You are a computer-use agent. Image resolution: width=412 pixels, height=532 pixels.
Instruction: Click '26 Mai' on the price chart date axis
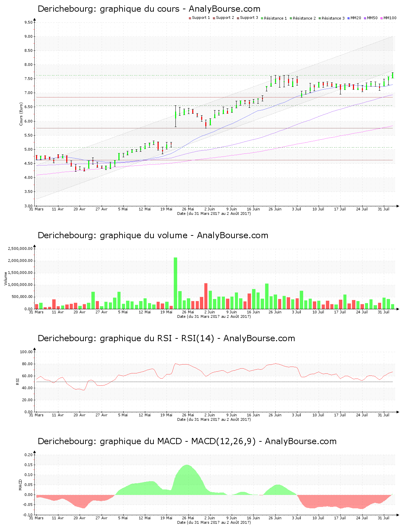[188, 209]
